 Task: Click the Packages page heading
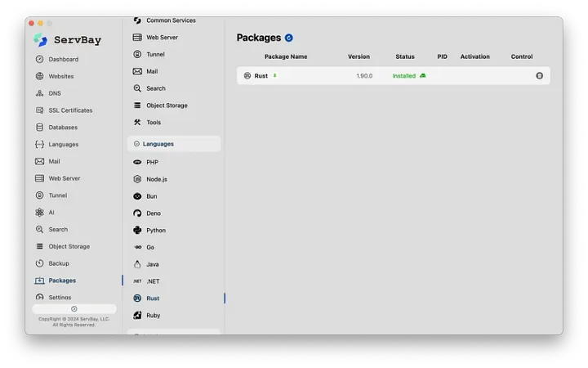[259, 38]
